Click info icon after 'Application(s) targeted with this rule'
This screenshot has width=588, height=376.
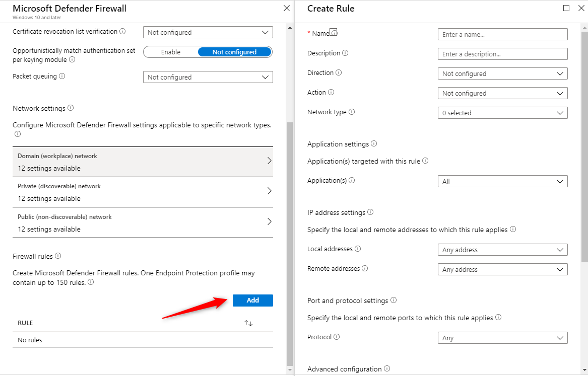click(425, 161)
